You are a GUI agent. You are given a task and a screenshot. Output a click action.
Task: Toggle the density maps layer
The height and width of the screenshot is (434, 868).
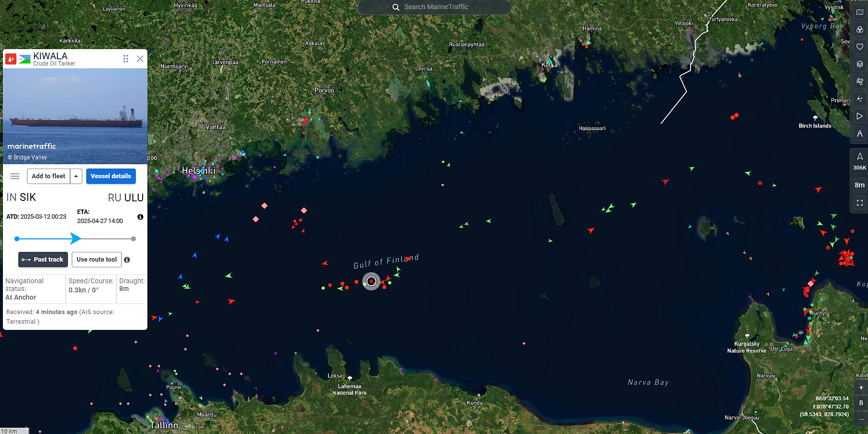coord(860,99)
